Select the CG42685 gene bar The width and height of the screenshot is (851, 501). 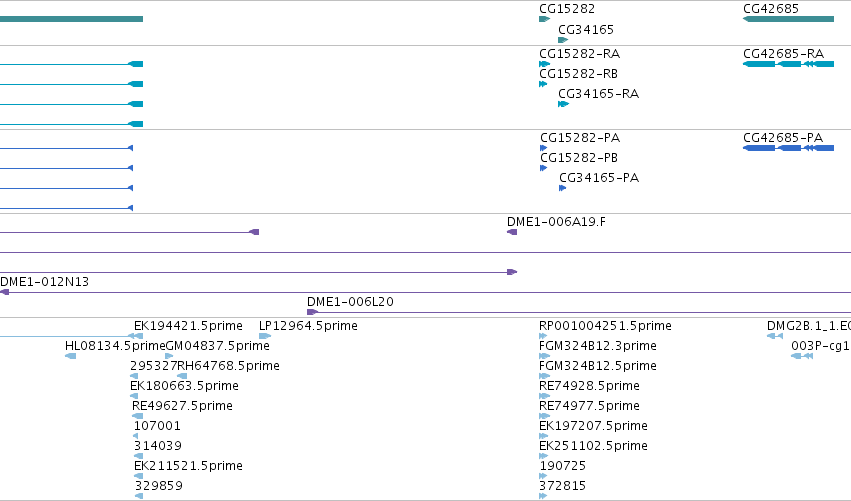[x=788, y=19]
